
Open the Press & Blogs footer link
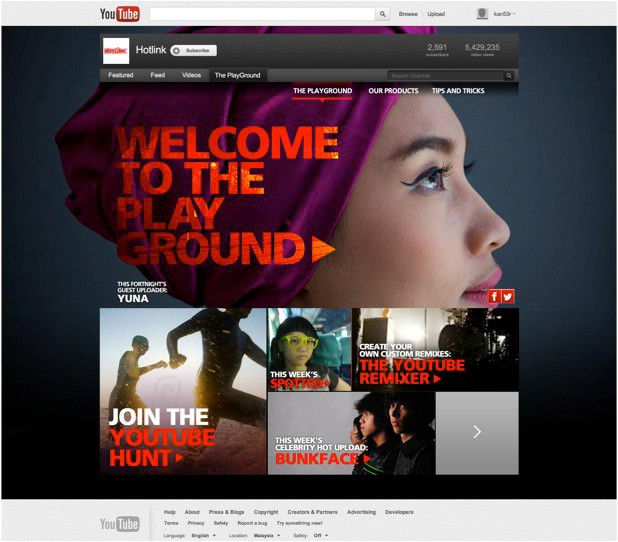(226, 512)
